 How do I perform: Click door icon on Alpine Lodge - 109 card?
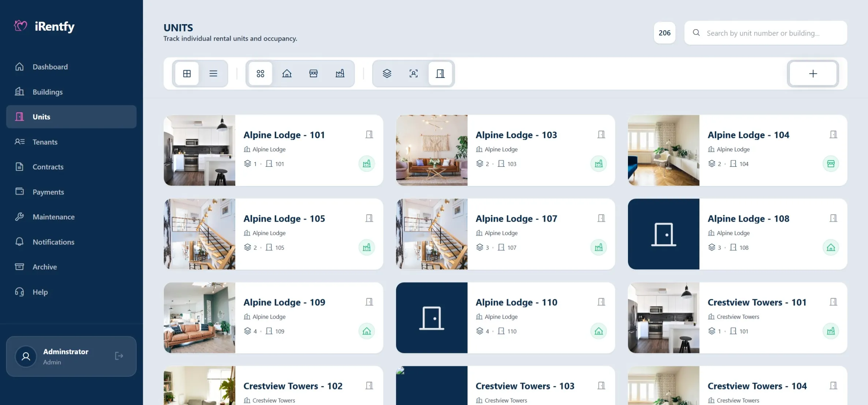369,302
